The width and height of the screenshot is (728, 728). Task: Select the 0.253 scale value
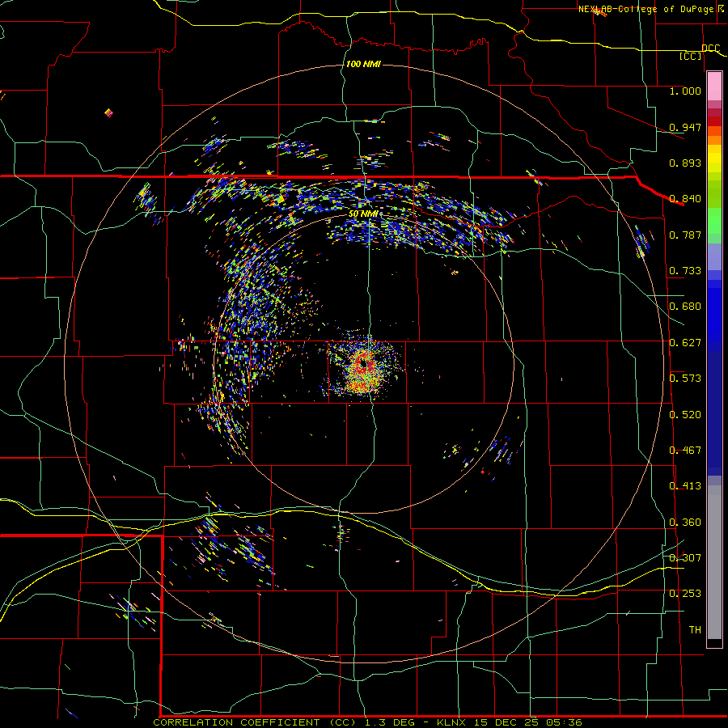coord(685,594)
